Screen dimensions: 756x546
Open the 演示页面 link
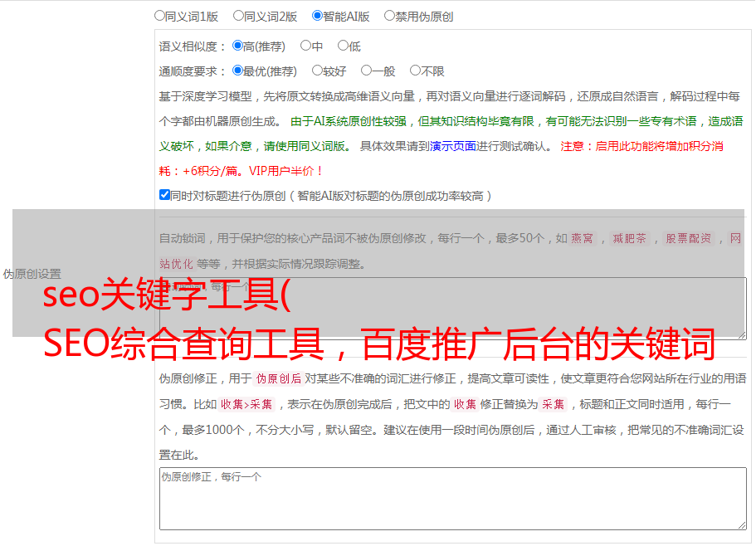coord(452,146)
